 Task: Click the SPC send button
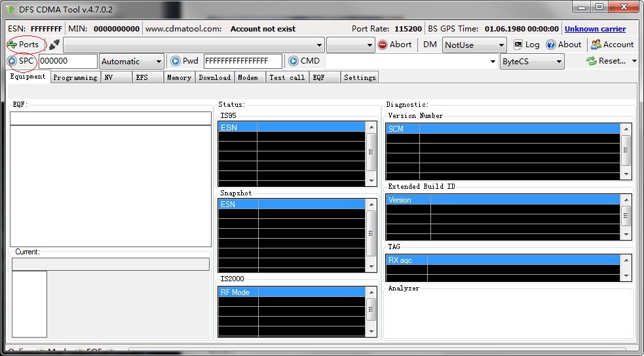20,61
